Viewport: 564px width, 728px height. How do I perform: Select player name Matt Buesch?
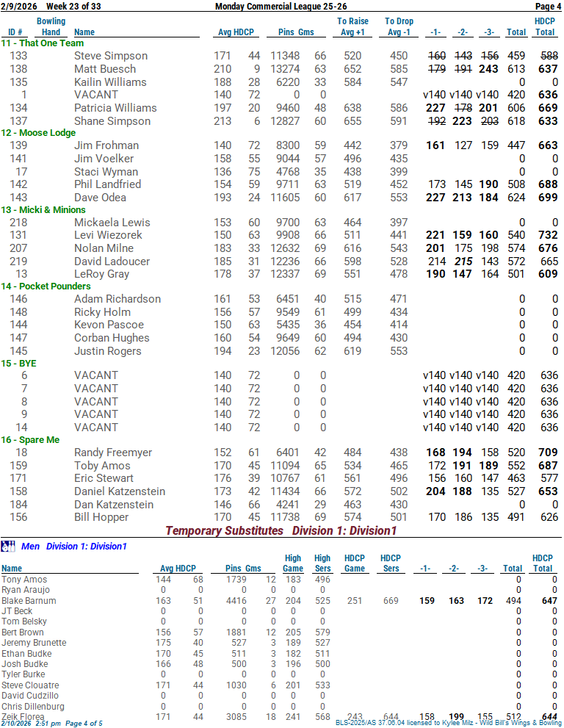coord(105,69)
